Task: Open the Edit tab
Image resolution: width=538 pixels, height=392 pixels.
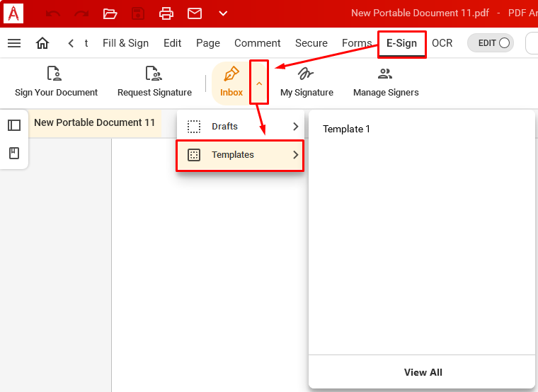Action: click(x=172, y=43)
